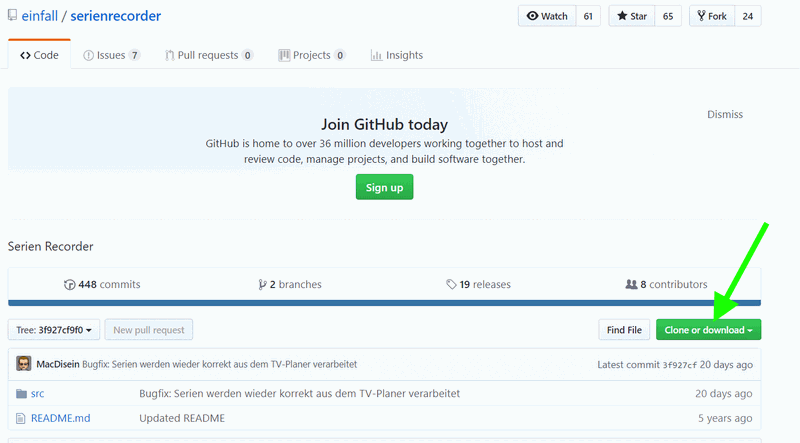
Task: Open the src row Bugfix commit message
Action: [299, 393]
